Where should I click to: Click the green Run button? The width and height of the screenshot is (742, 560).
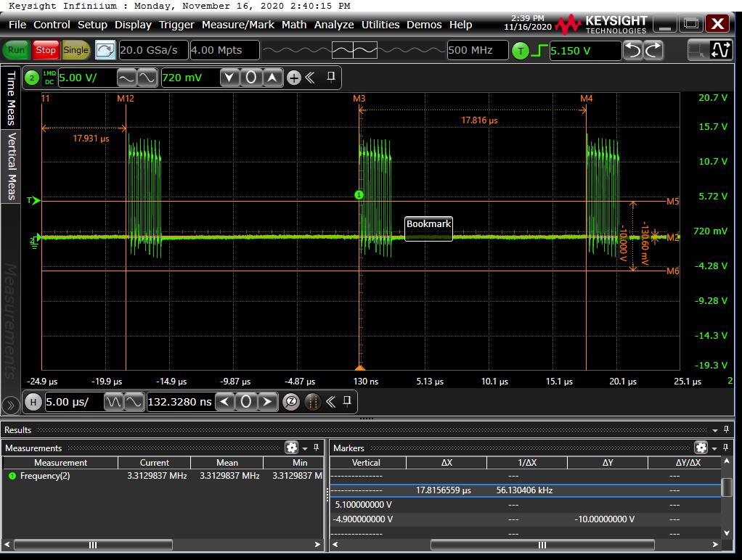coord(16,50)
